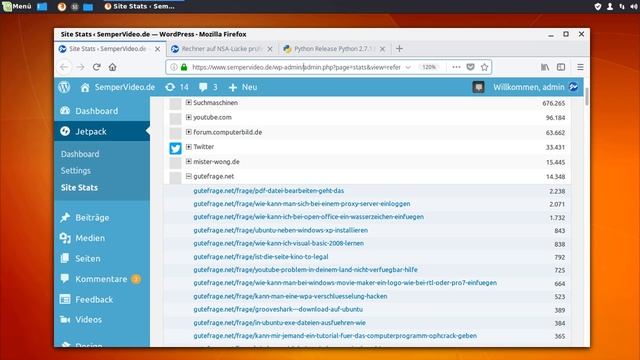
Task: Bookmark this page with the star
Action: [x=484, y=67]
